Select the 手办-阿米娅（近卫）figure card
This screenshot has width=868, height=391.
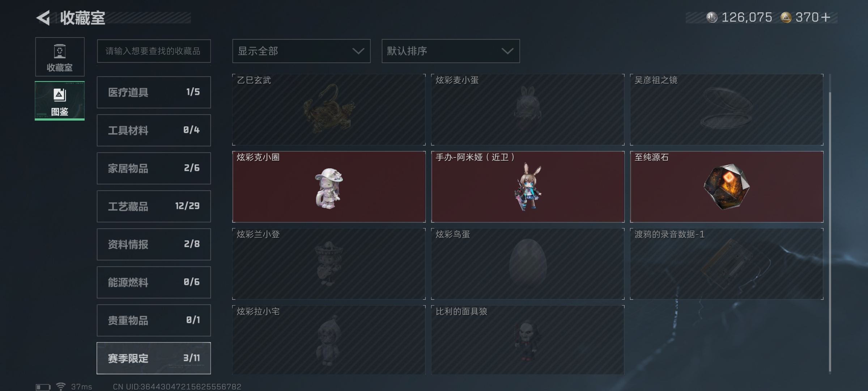point(528,186)
